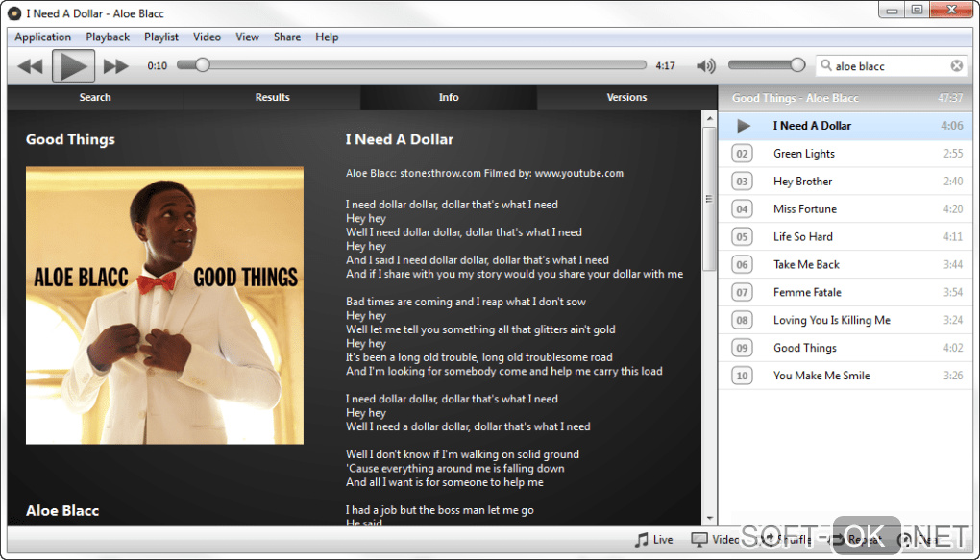
Task: Click the music note Live icon
Action: 641,540
